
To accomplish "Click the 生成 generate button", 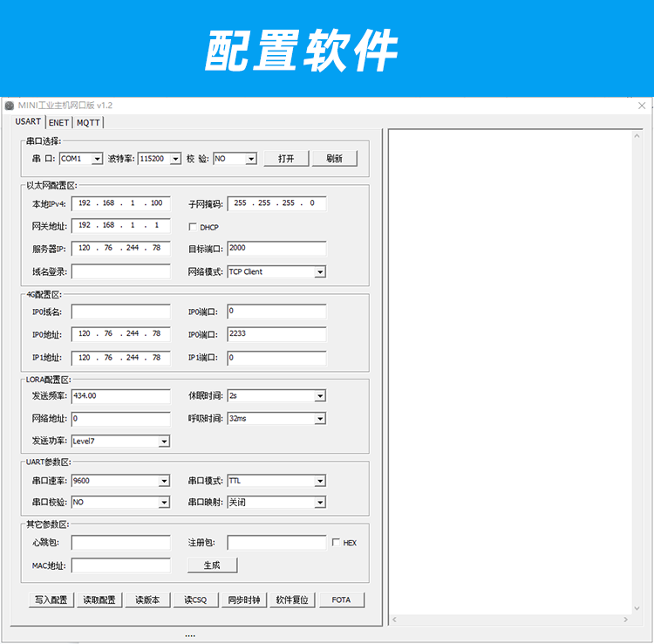I will (212, 565).
